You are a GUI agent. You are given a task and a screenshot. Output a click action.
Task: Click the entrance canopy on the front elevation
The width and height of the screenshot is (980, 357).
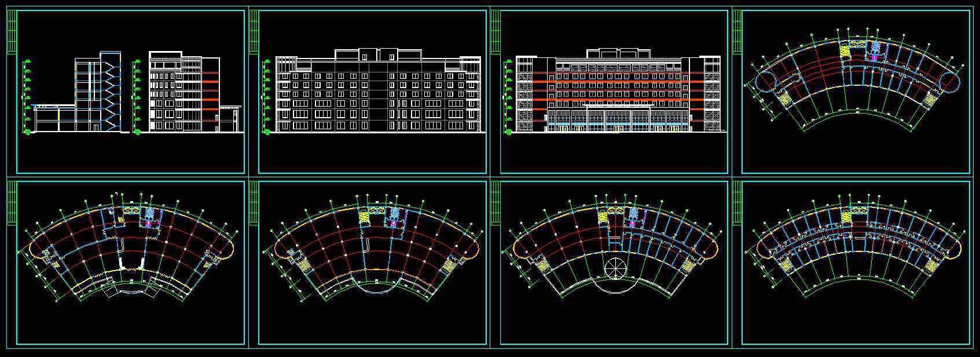pos(618,107)
